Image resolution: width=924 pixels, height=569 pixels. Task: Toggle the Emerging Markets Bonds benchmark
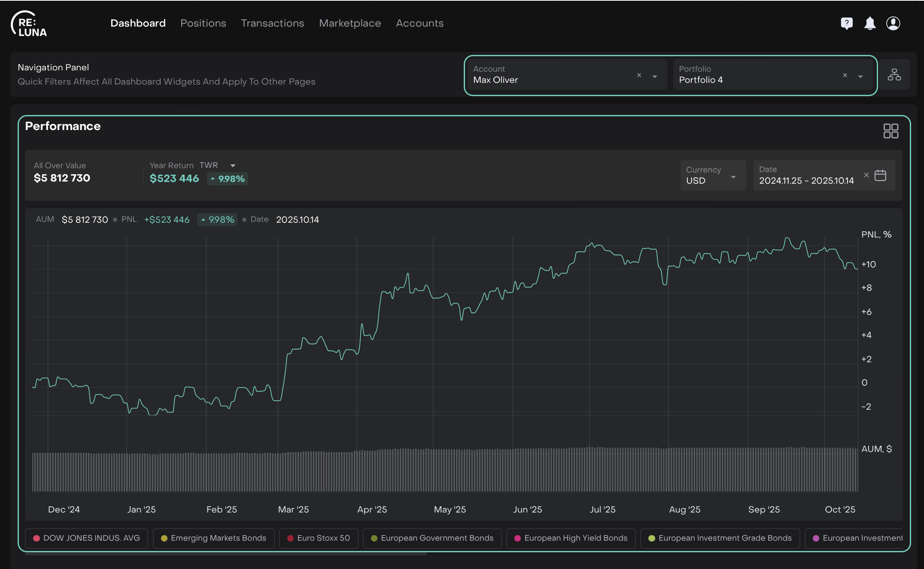pos(213,538)
